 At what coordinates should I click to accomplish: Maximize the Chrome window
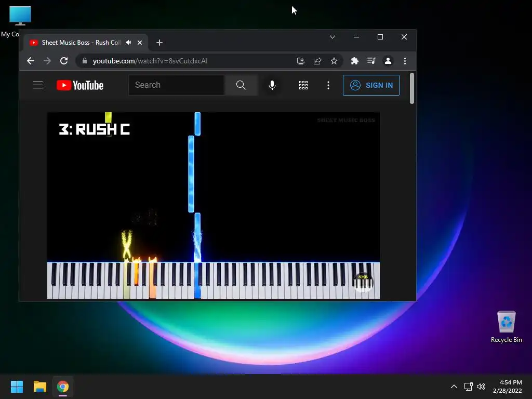(x=380, y=37)
